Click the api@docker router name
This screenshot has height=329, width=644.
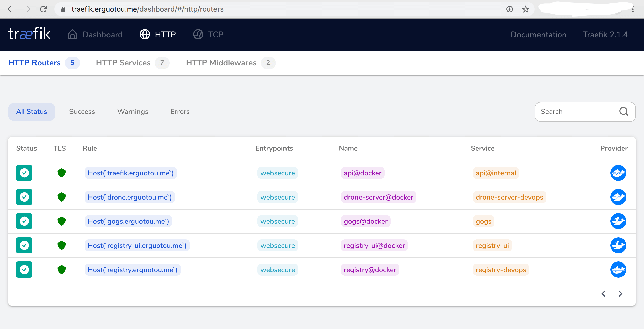(x=363, y=173)
